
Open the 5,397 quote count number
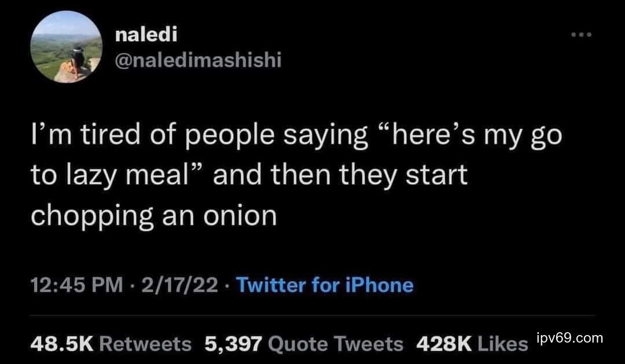click(233, 344)
